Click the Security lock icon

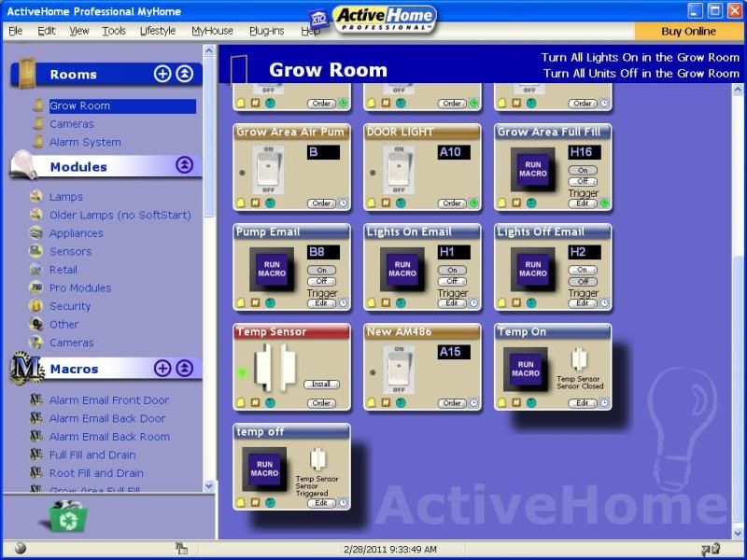pyautogui.click(x=36, y=305)
